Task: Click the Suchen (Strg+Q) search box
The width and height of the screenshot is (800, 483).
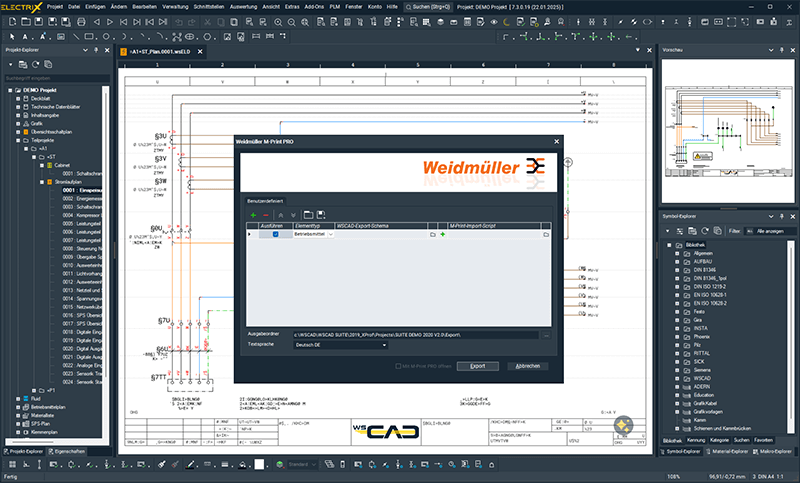Action: [428, 7]
